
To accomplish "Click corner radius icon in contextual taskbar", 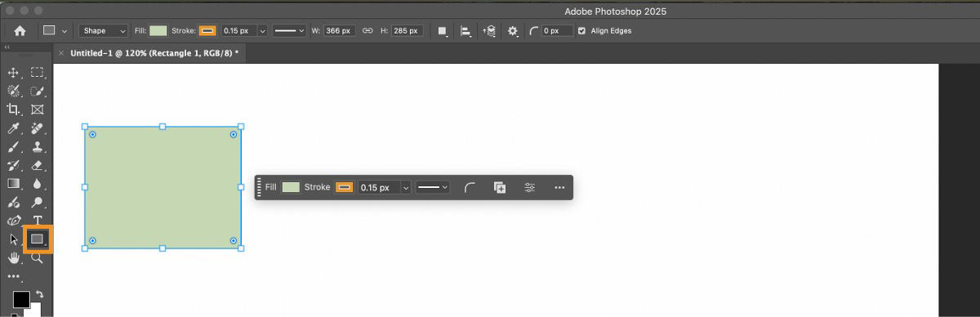I will tap(470, 187).
